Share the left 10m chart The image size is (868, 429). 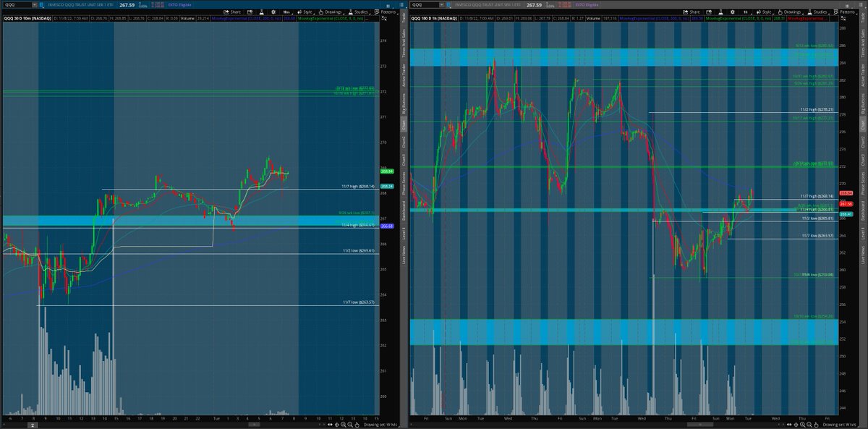tap(232, 12)
